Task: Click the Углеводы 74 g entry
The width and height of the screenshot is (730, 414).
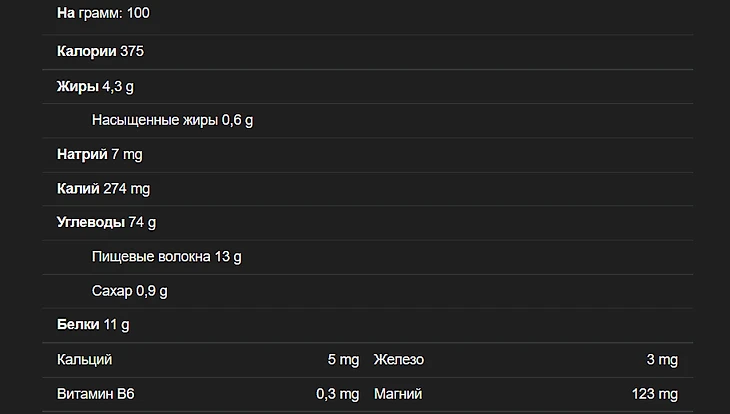Action: (x=106, y=222)
